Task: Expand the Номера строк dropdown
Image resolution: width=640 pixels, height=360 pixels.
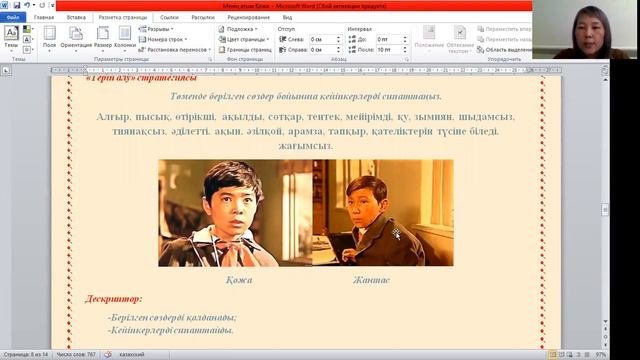Action: click(x=163, y=40)
